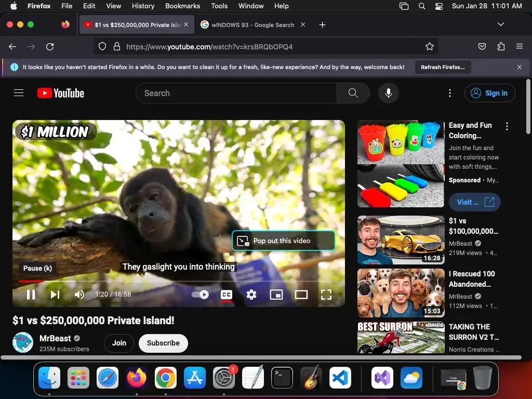
Task: Expand the list all tabs chevron
Action: point(500,24)
